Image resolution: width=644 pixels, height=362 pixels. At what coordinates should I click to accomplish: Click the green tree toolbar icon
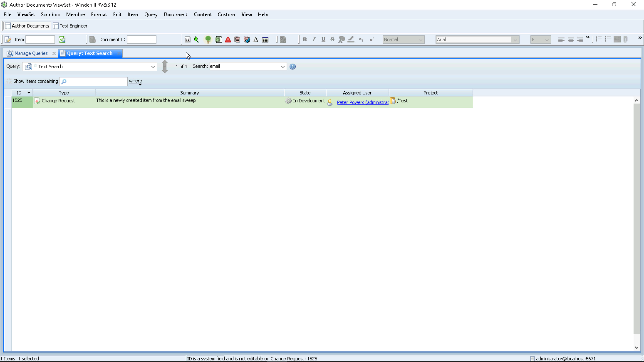[208, 40]
